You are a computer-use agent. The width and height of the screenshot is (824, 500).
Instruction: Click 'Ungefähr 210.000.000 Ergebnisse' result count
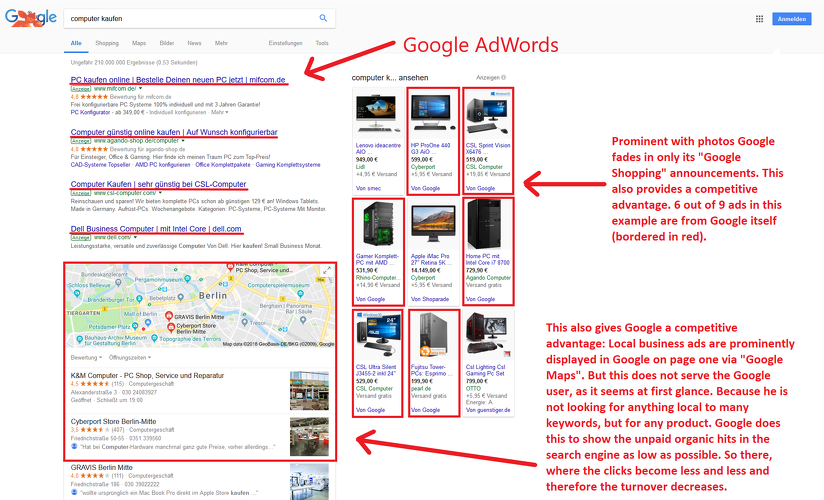pos(134,62)
